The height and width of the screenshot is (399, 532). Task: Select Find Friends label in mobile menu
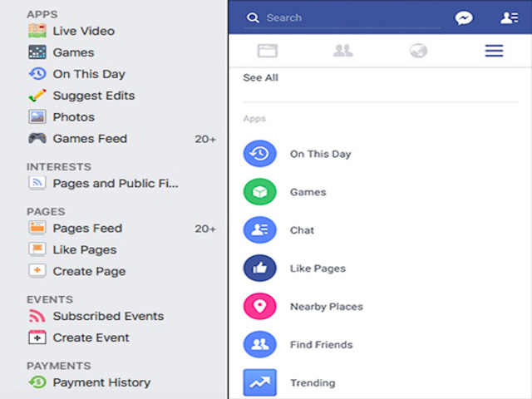(x=322, y=345)
